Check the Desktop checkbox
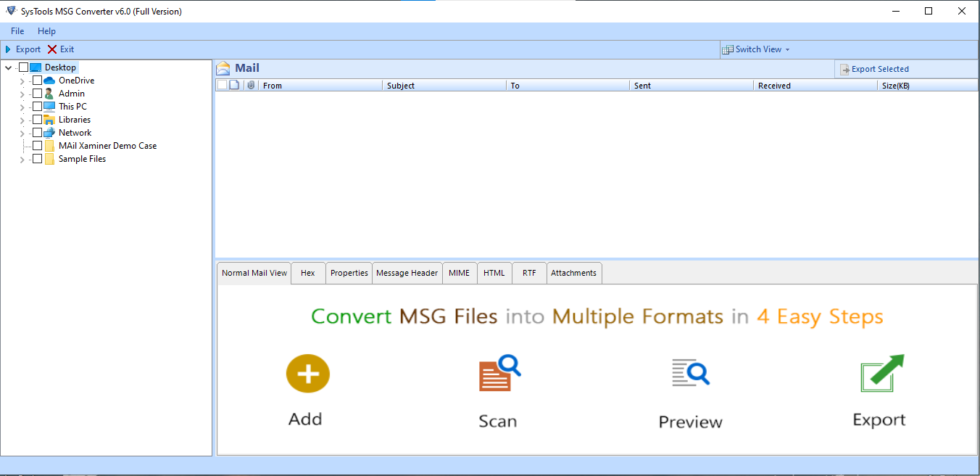 (x=23, y=67)
